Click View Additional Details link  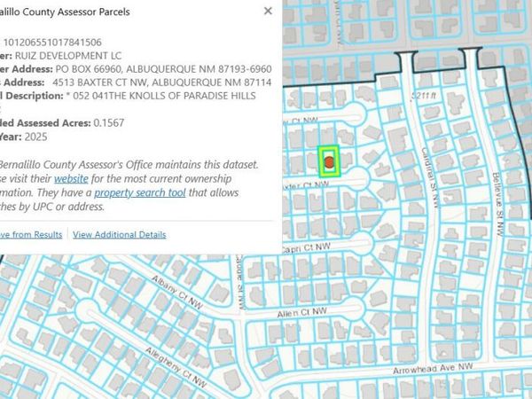(119, 235)
